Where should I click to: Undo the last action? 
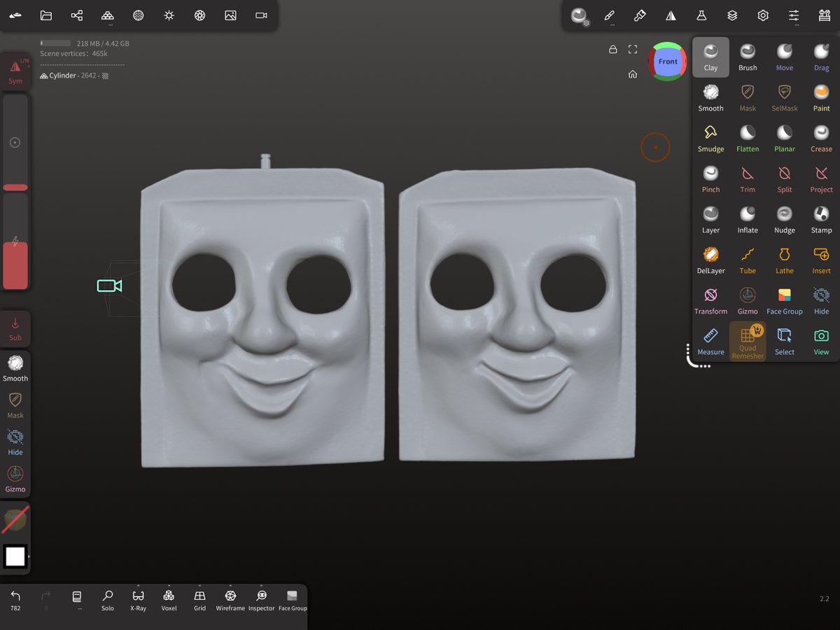pyautogui.click(x=15, y=600)
